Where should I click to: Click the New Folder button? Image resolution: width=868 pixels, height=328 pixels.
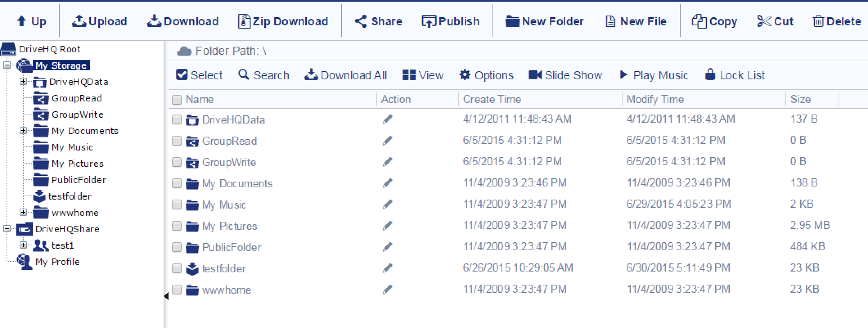click(545, 21)
